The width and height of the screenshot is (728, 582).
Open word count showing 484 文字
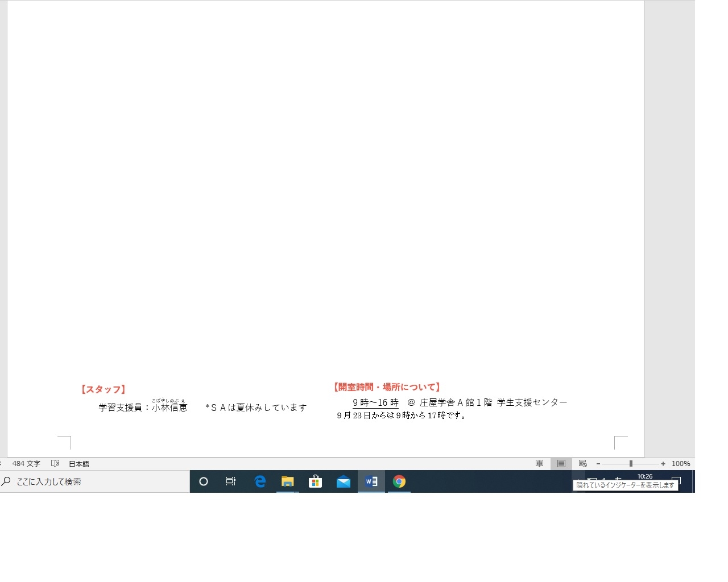[x=26, y=464]
